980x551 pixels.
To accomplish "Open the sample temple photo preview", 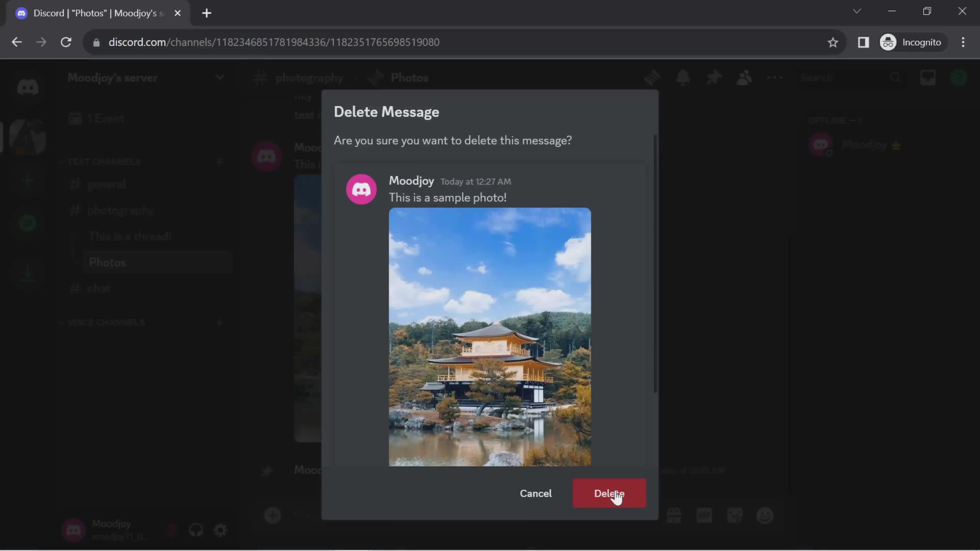I will point(490,337).
